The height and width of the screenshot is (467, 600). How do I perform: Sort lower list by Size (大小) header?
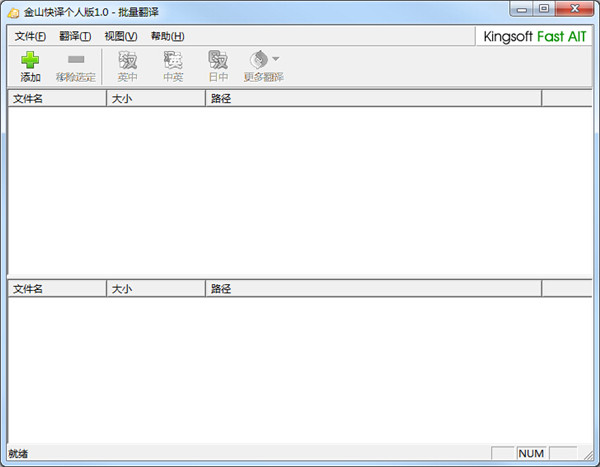(156, 289)
